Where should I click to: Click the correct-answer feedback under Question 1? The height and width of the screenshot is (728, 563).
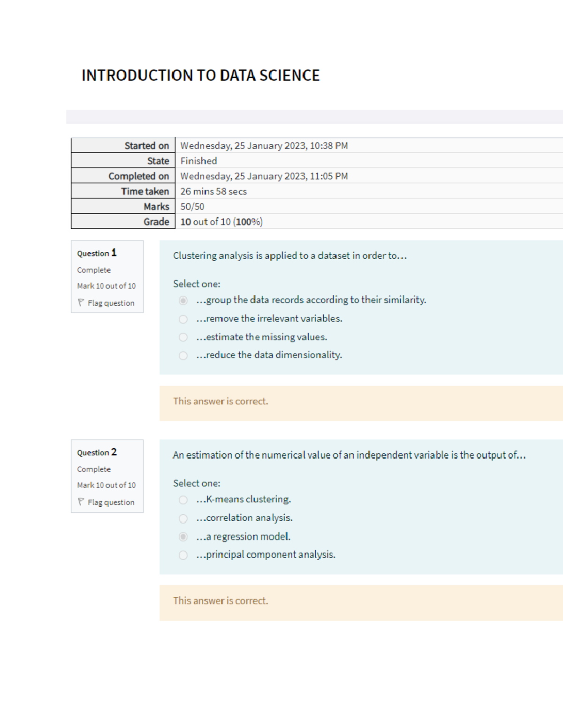click(x=221, y=401)
